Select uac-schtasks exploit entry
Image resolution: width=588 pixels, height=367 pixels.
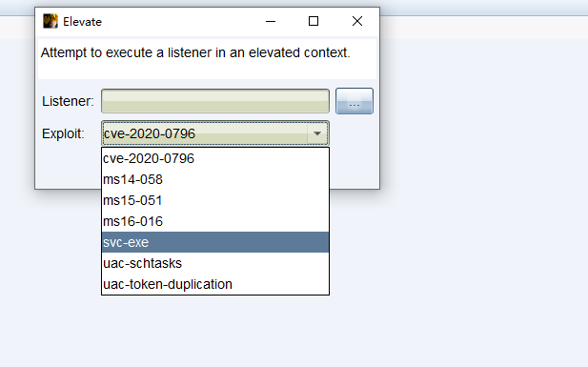click(215, 263)
